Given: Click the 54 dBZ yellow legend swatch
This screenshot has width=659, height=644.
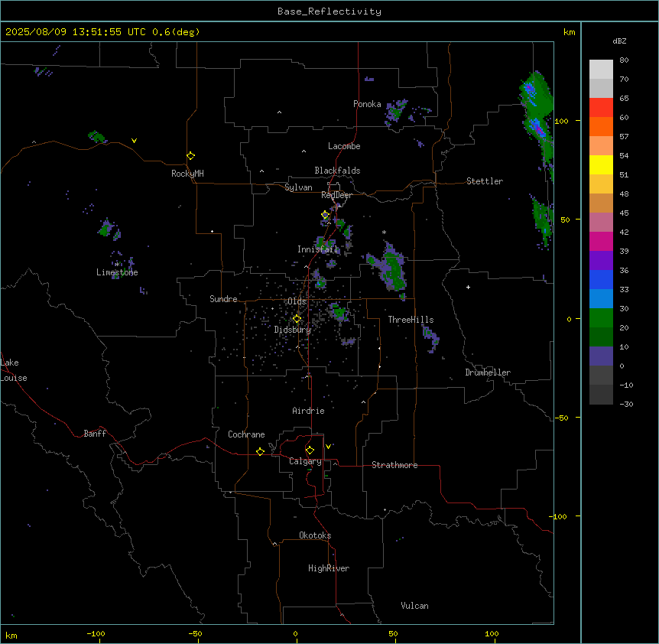Looking at the screenshot, I should 601,164.
